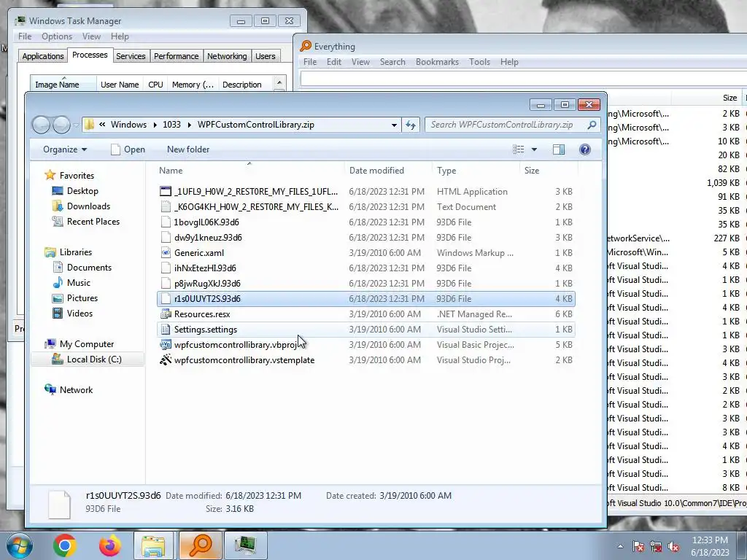Switch to the Applications tab in Task Manager

pos(43,56)
